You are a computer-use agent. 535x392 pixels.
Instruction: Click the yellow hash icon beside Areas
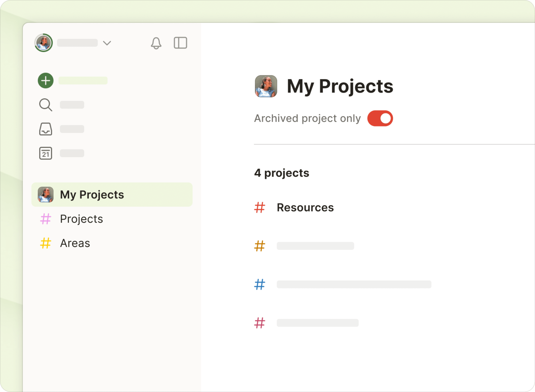(x=45, y=243)
